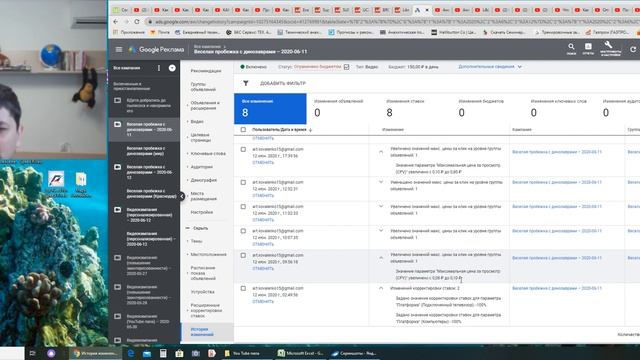This screenshot has height=360, width=640.
Task: Open the folder shortcut on the desktop
Action: [81, 184]
